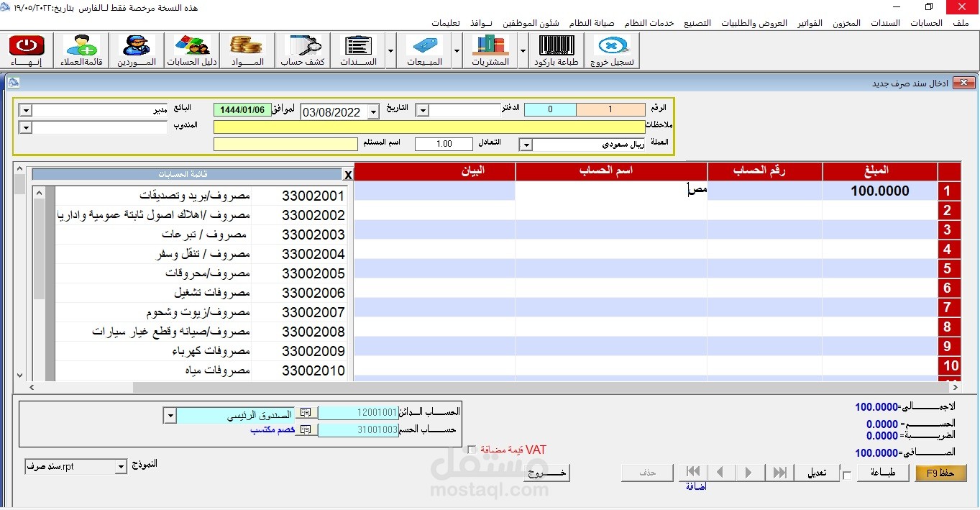The height and width of the screenshot is (510, 980).
Task: Click the الرقم number field showing 1
Action: pyautogui.click(x=610, y=110)
